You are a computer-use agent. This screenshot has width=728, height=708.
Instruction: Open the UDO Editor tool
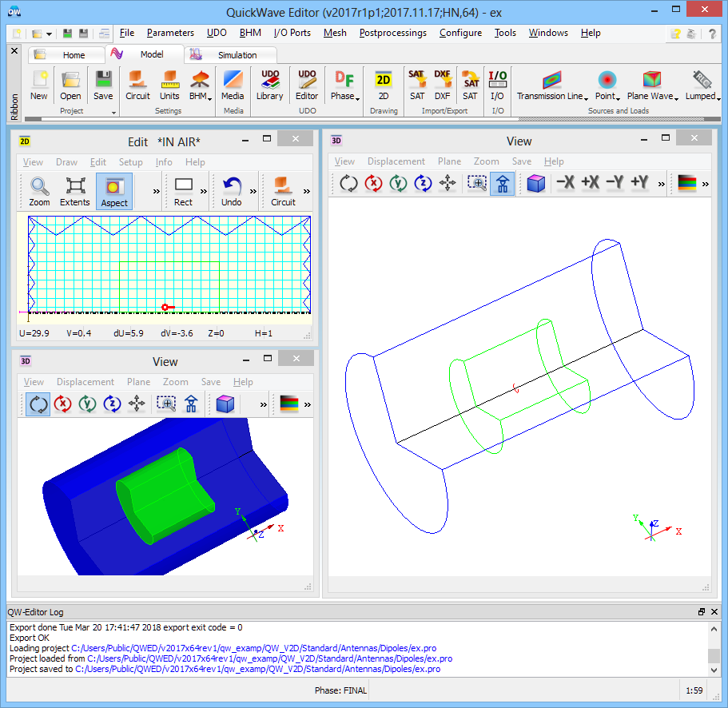[307, 85]
